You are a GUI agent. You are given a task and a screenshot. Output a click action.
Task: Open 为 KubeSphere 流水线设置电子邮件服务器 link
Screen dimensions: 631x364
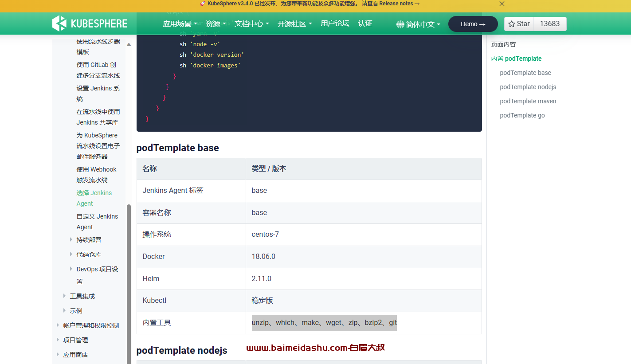98,146
